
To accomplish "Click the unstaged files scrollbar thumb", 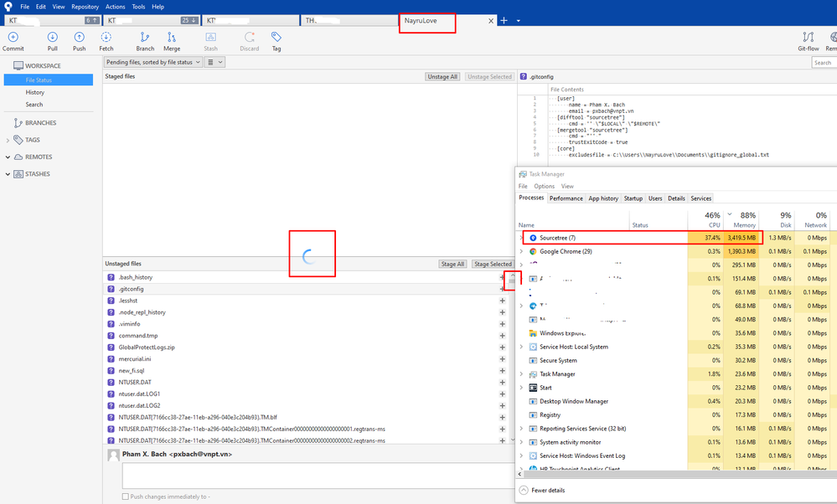I will pos(512,281).
